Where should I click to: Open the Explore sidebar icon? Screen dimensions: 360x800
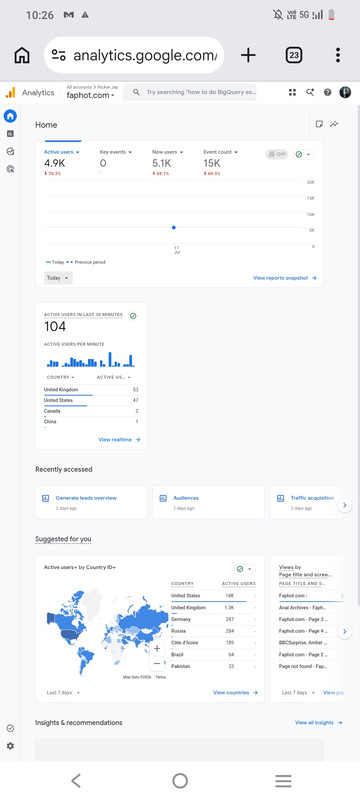[10, 152]
